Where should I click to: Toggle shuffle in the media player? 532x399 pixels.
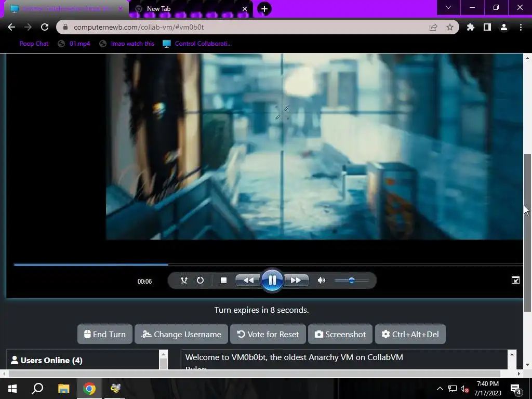tap(184, 280)
